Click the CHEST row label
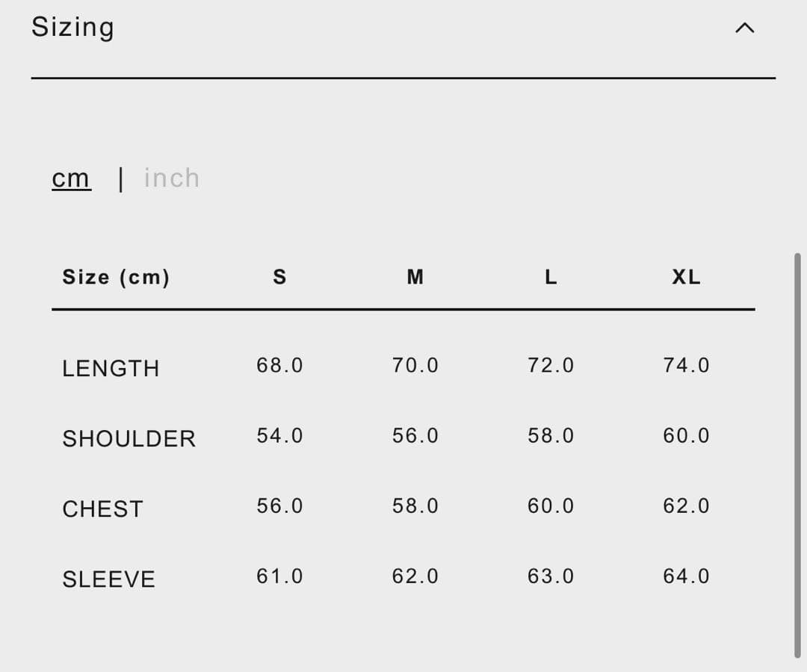807x672 pixels. pos(102,509)
